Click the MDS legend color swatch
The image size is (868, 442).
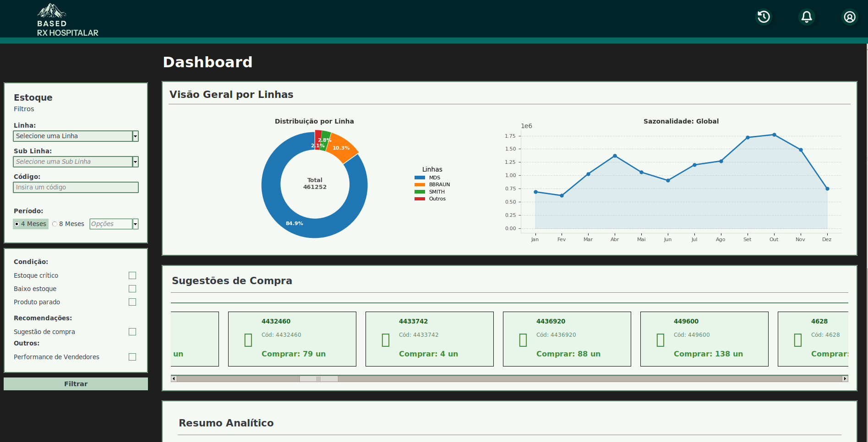420,178
